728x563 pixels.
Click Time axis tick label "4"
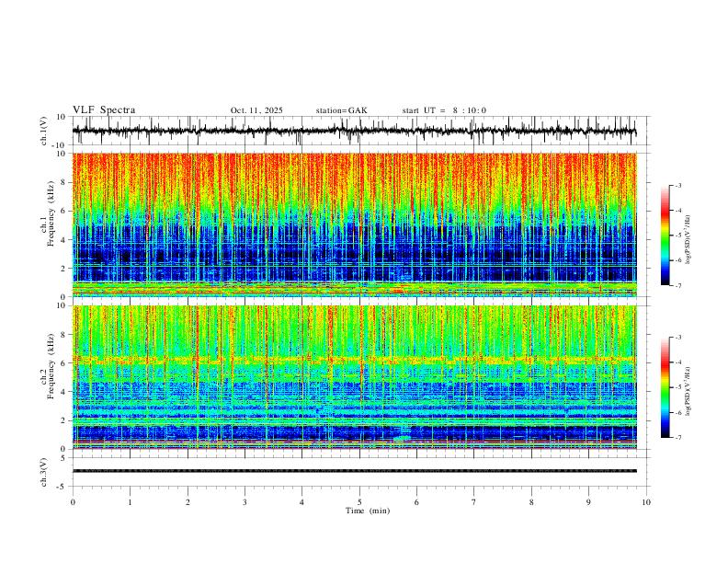[301, 502]
